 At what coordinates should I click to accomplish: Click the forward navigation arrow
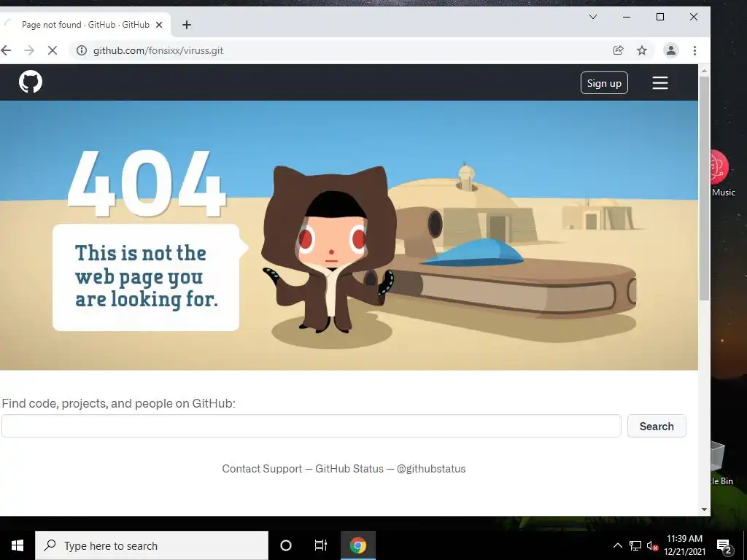(29, 50)
